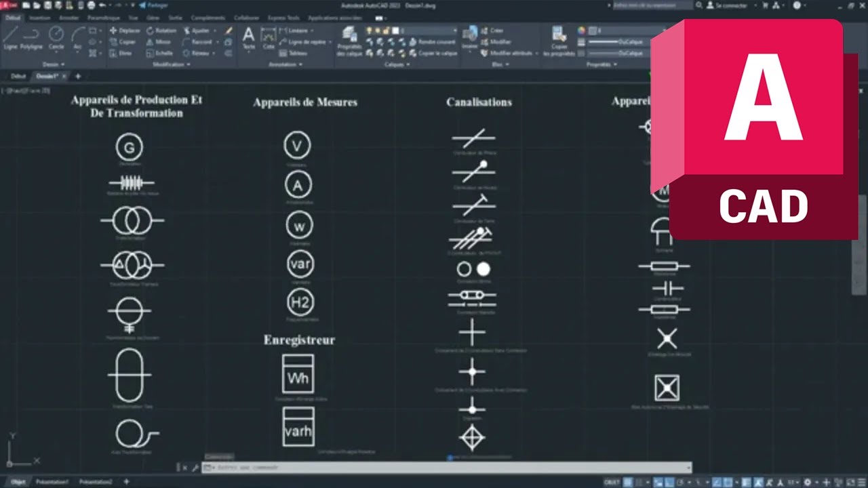Switch to the Présentation1 layout tab
The image size is (868, 488).
click(x=52, y=482)
